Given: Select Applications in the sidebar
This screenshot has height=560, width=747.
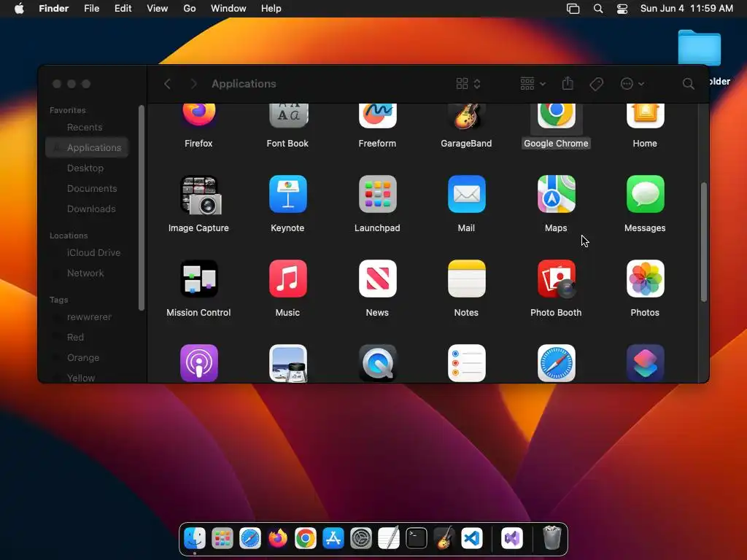Looking at the screenshot, I should [87, 147].
